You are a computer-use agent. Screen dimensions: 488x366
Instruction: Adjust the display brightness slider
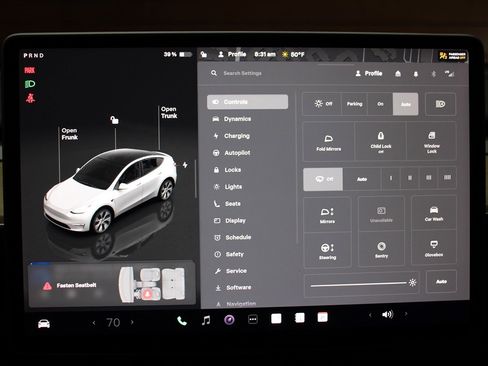(362, 284)
